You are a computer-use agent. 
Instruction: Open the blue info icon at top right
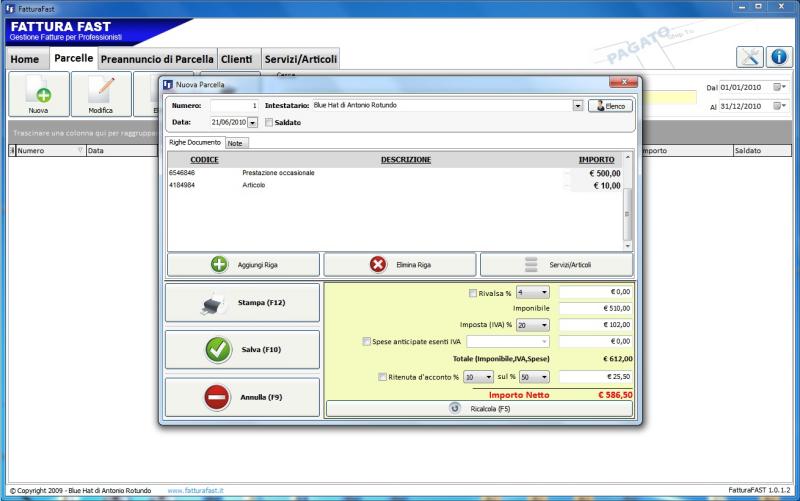point(779,58)
